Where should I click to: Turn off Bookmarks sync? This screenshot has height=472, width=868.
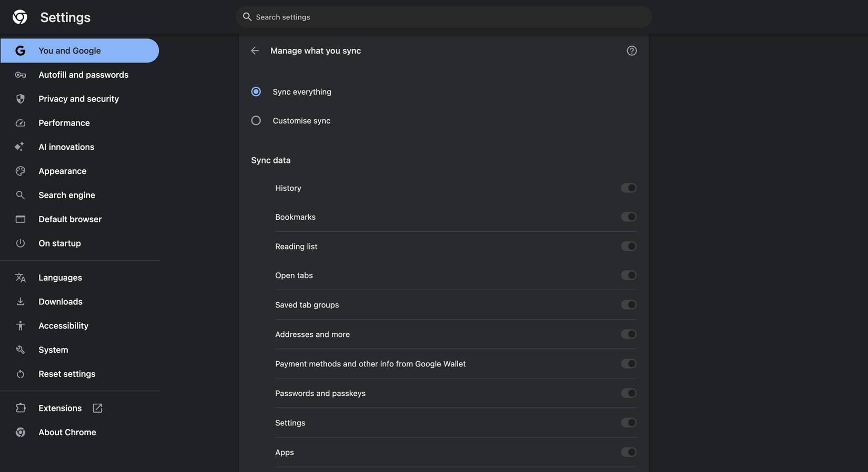pyautogui.click(x=628, y=216)
